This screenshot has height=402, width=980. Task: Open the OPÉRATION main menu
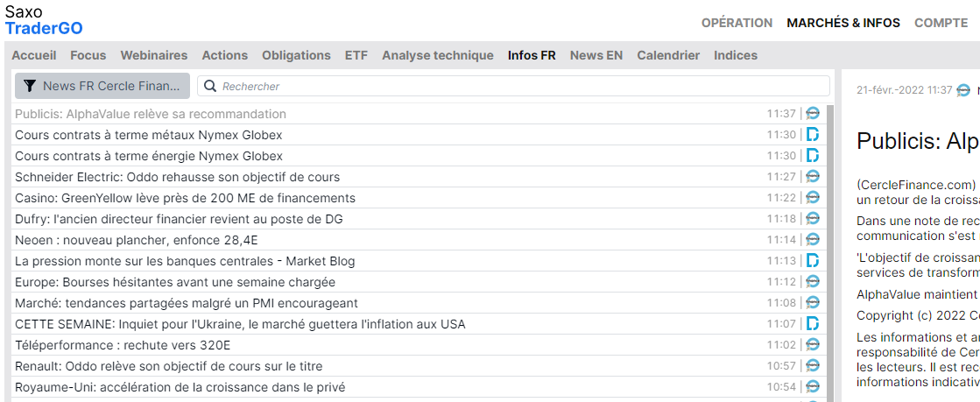737,23
